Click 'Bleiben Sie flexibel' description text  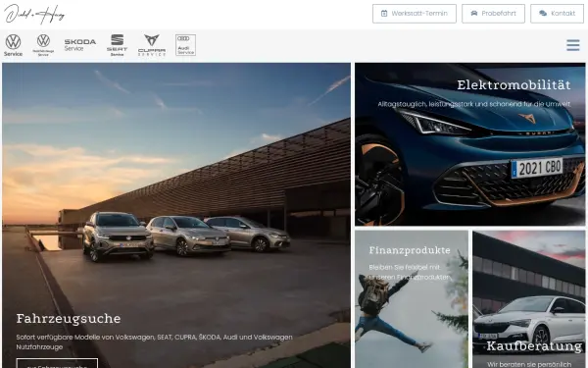tap(409, 272)
